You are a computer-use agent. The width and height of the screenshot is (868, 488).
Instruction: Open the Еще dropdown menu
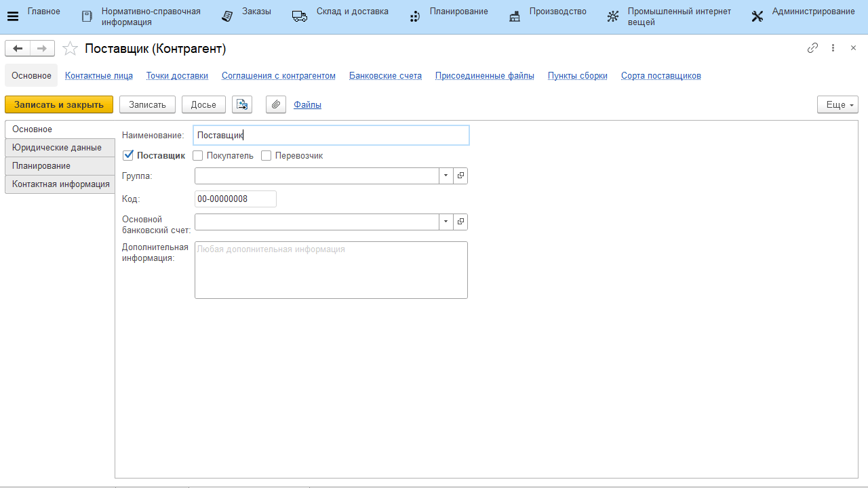click(x=837, y=104)
